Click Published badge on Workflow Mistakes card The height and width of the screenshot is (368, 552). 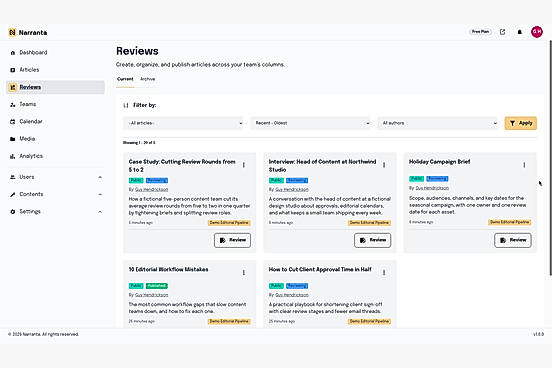coord(157,286)
